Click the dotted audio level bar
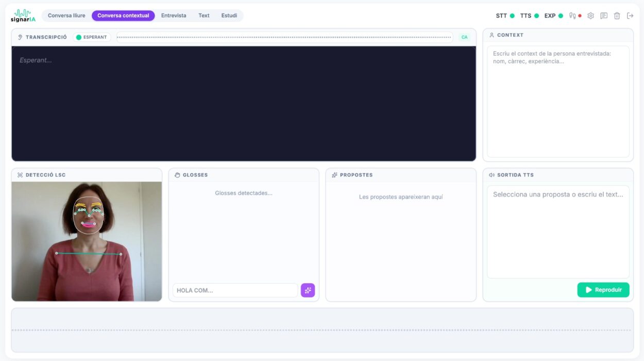Screen dimensions: 644x361 pyautogui.click(x=284, y=37)
